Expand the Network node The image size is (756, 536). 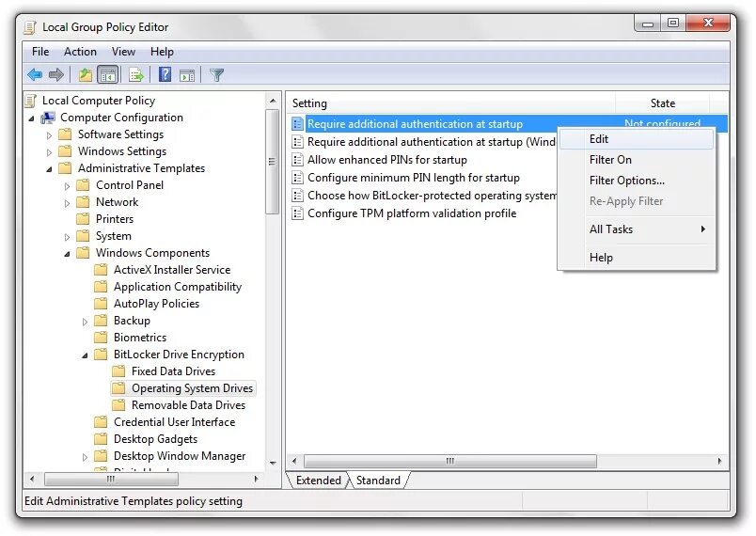point(67,203)
